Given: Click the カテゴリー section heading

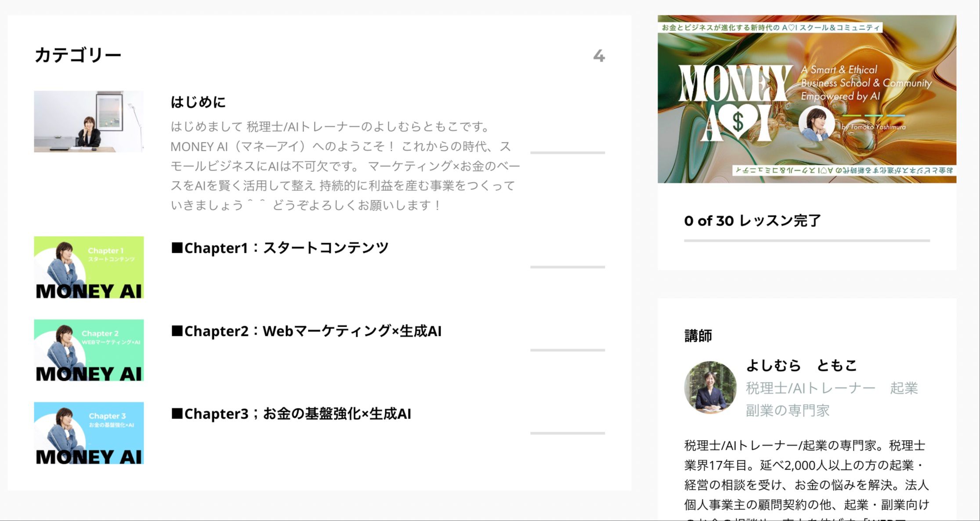Looking at the screenshot, I should click(x=78, y=55).
